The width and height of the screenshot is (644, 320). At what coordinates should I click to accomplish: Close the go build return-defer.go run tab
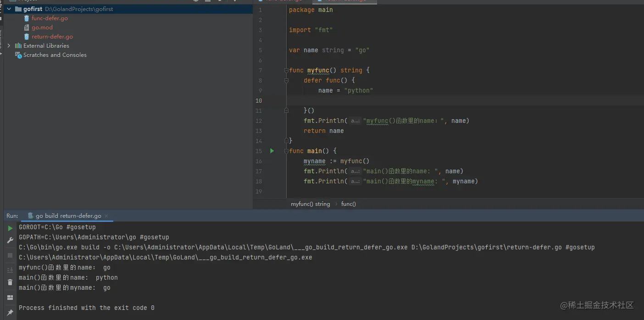point(106,216)
